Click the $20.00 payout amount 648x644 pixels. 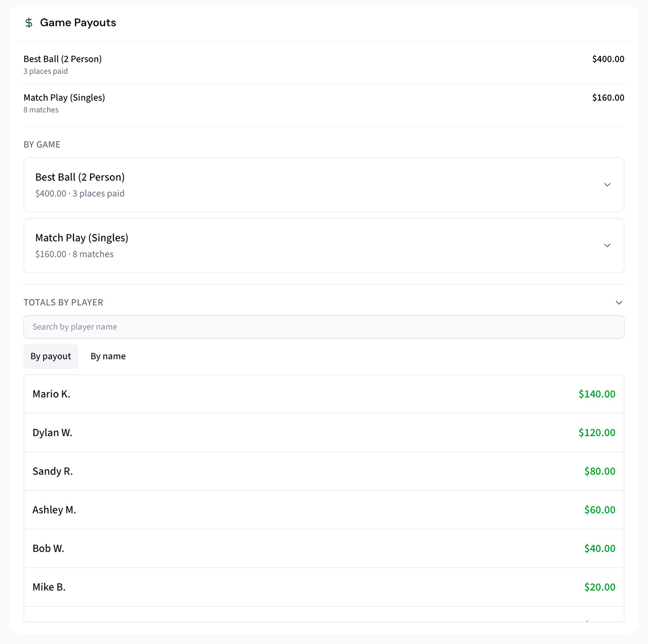[x=600, y=587]
